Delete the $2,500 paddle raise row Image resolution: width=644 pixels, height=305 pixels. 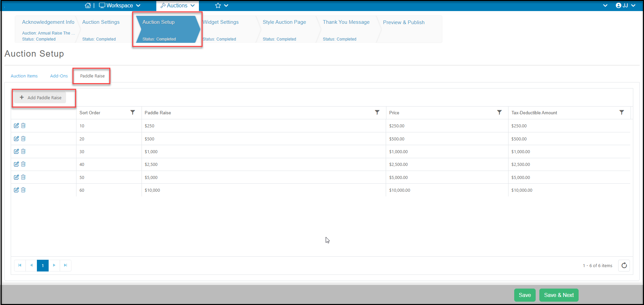pos(23,164)
